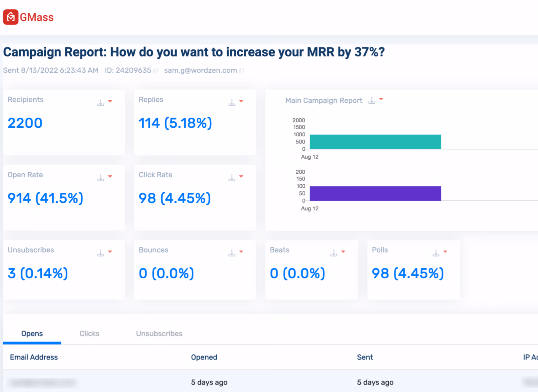Open the 914 (41.5%) open rate link
The width and height of the screenshot is (538, 392).
[x=45, y=198]
